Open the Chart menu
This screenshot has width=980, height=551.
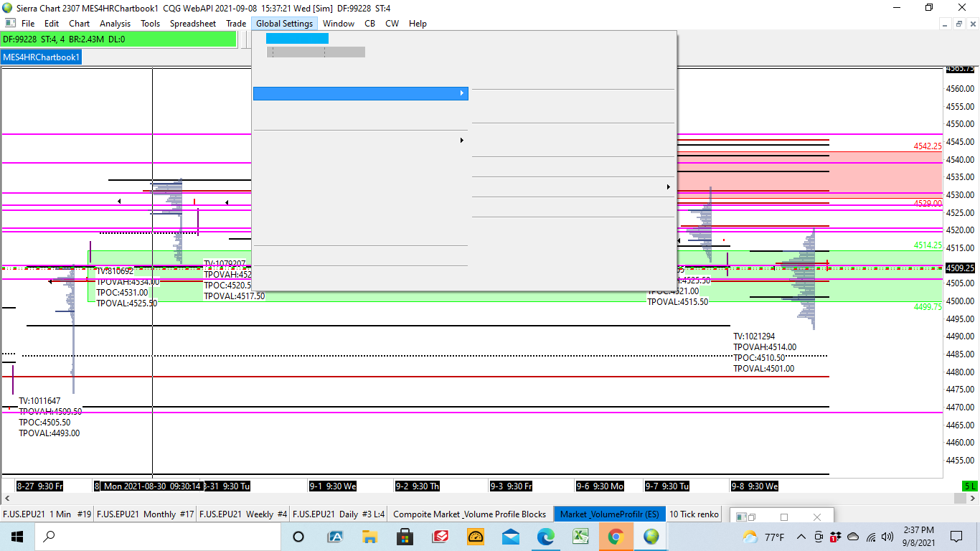[x=79, y=24]
